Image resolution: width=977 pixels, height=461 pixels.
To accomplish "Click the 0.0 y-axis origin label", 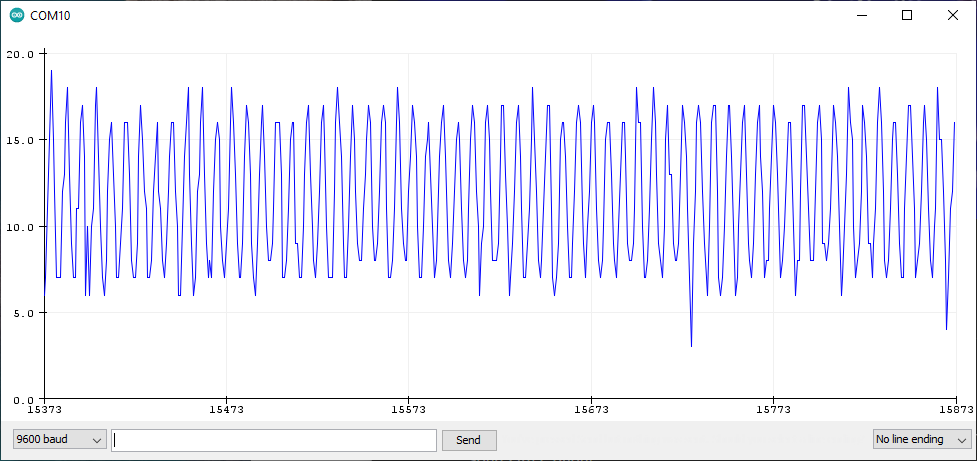I will click(23, 399).
